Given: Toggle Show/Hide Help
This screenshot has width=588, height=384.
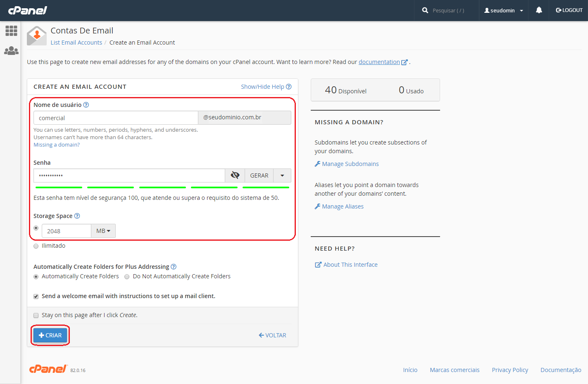Looking at the screenshot, I should click(266, 87).
